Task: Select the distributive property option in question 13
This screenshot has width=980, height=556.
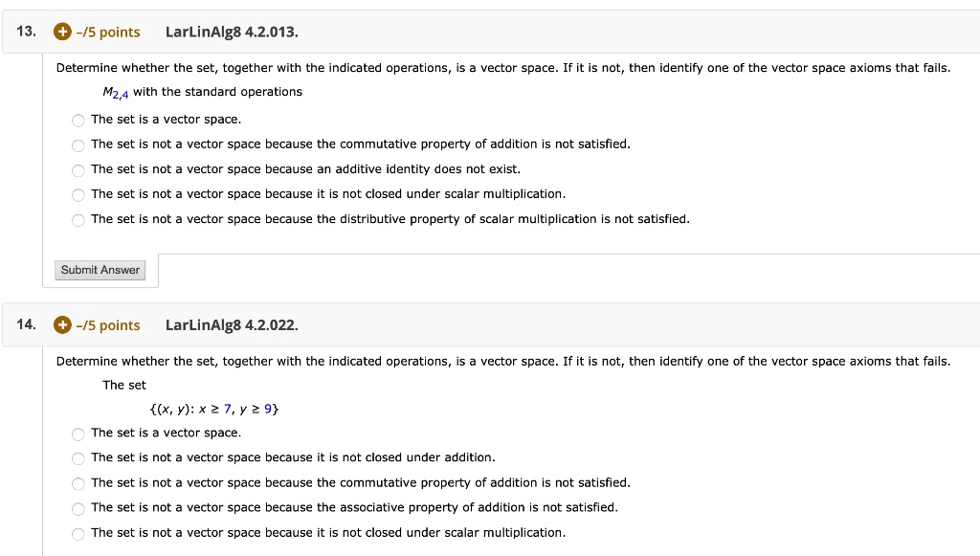Action: (78, 220)
